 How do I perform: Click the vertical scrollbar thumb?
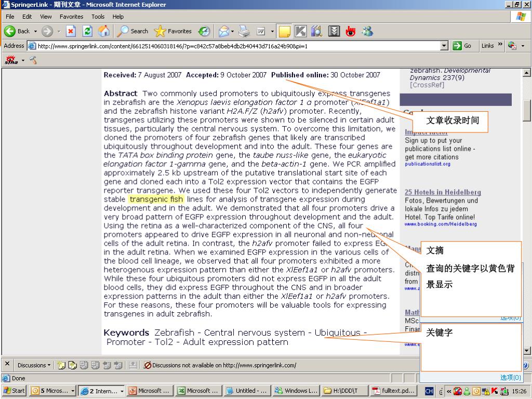[x=527, y=110]
